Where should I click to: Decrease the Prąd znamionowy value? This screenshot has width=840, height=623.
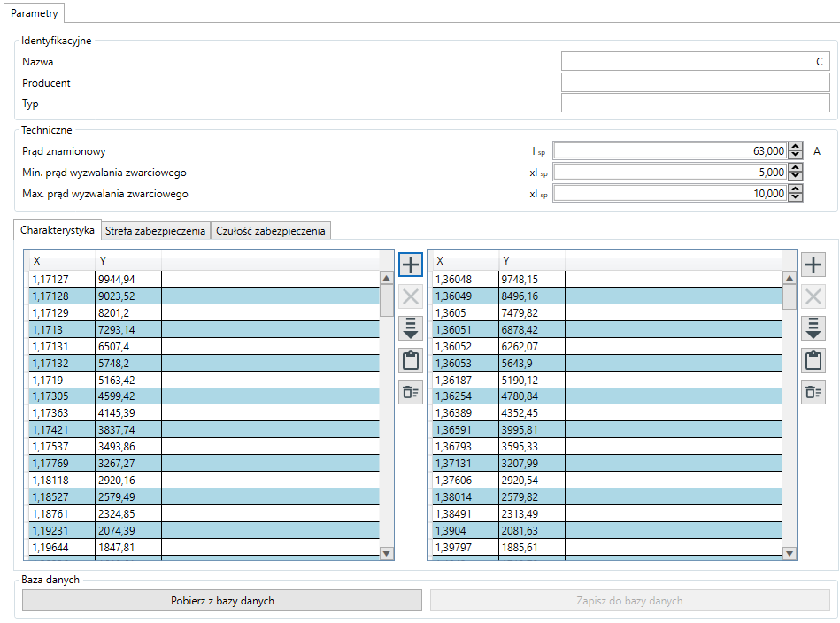pyautogui.click(x=796, y=155)
